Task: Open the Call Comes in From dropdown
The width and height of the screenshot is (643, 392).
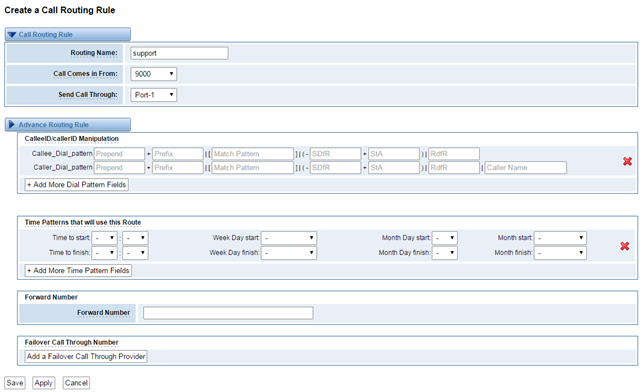Action: tap(154, 74)
